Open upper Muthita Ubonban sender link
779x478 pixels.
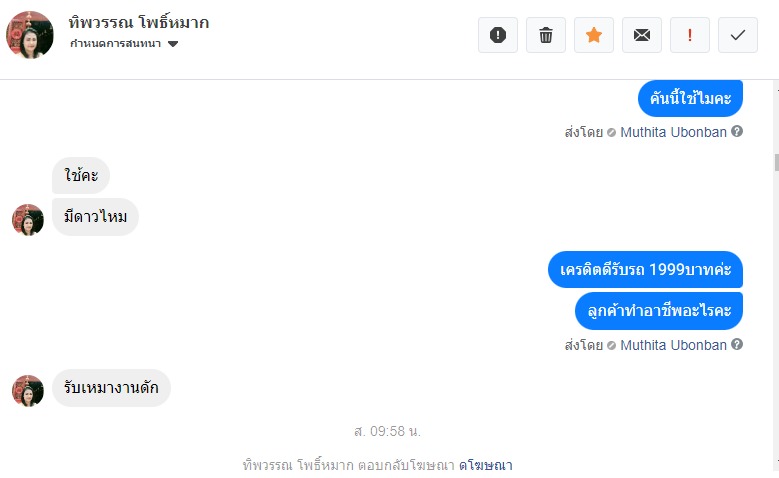[673, 131]
